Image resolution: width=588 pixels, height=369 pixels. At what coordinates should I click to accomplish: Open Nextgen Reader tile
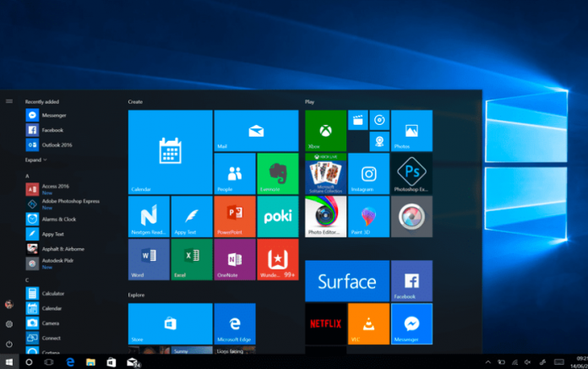pyautogui.click(x=149, y=216)
